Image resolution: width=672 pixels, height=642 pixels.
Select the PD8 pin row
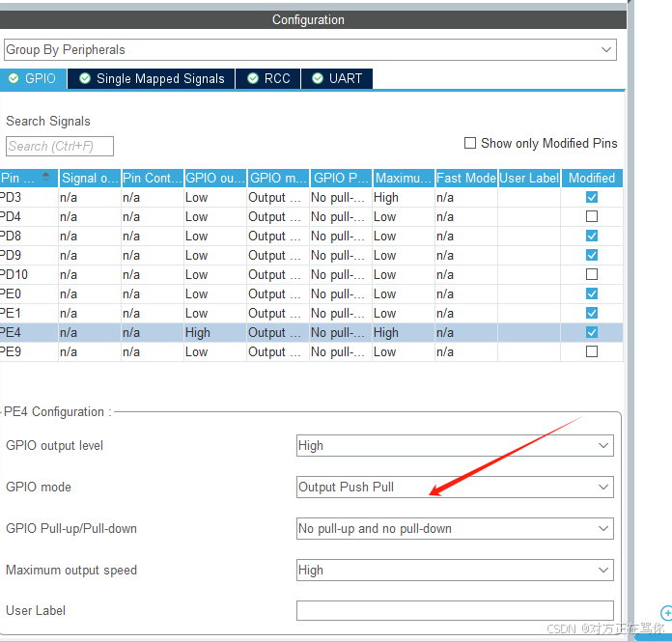pyautogui.click(x=311, y=236)
